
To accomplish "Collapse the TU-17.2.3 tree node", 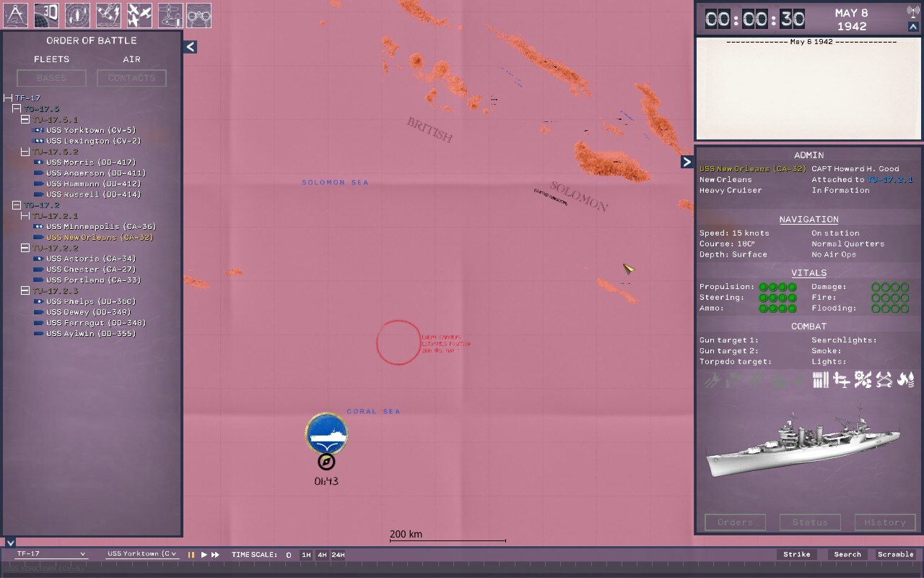I will coord(25,290).
